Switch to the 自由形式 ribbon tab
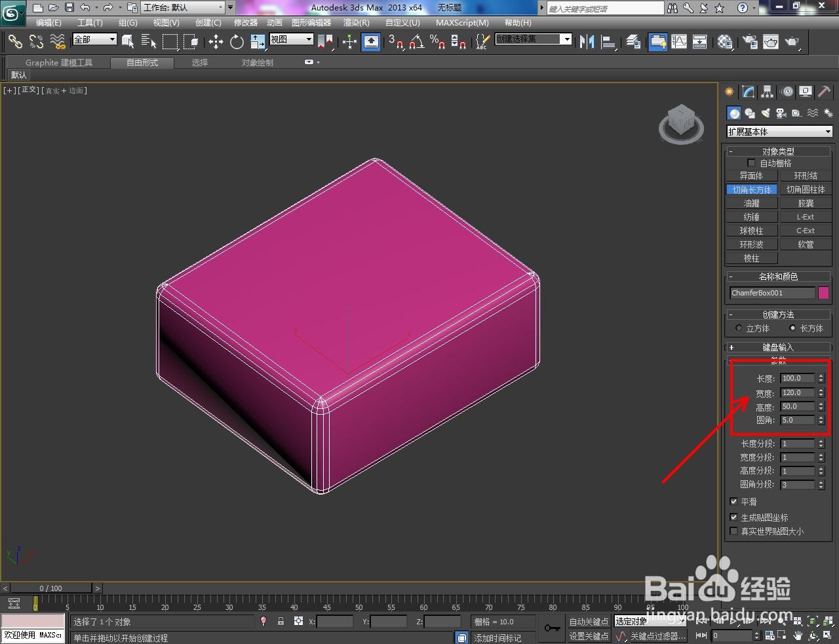The width and height of the screenshot is (839, 644). [x=142, y=62]
